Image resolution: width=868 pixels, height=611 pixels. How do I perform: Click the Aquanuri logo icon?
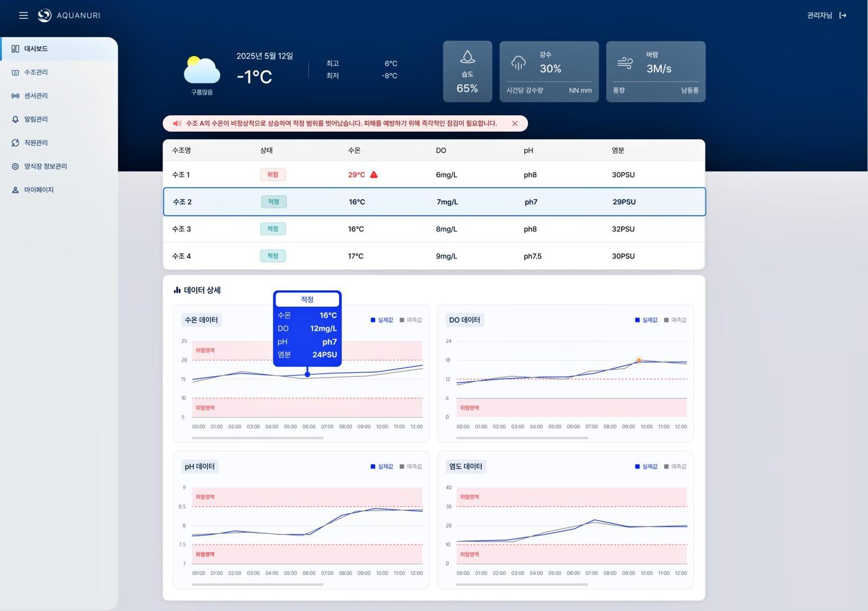pos(44,15)
